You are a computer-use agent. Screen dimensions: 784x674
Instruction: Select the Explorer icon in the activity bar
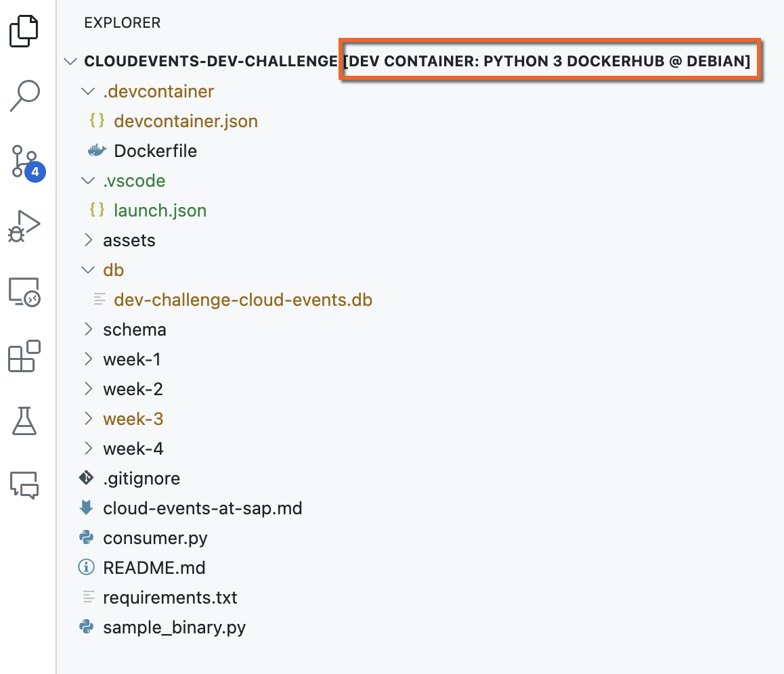point(24,30)
